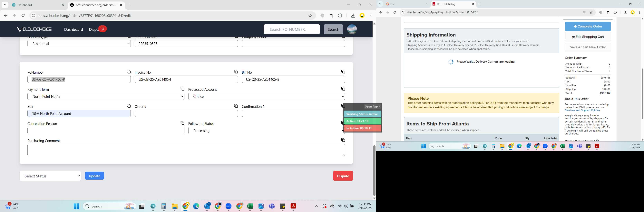Image resolution: width=644 pixels, height=212 pixels.
Task: Open extensions puzzle icon in OMS window
Action: [340, 16]
